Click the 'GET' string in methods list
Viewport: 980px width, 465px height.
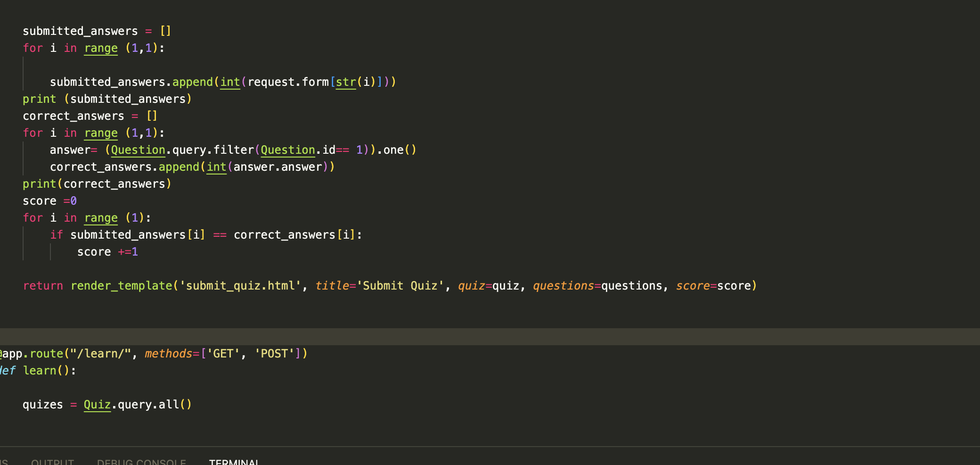[x=223, y=354]
